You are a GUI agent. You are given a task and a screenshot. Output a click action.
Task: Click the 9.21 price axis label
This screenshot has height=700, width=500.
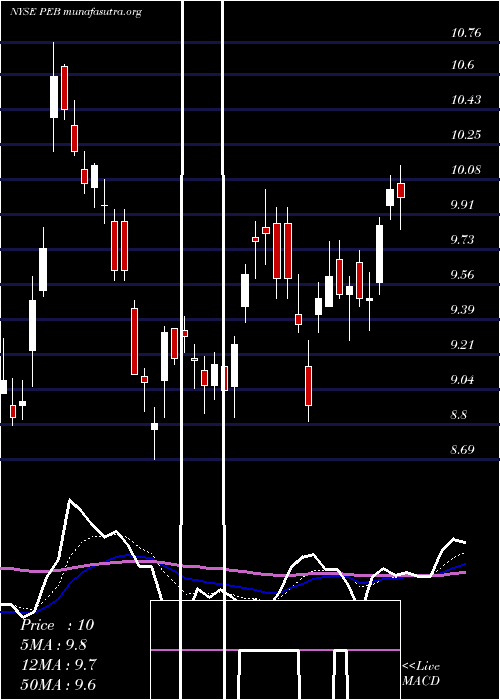pyautogui.click(x=463, y=345)
